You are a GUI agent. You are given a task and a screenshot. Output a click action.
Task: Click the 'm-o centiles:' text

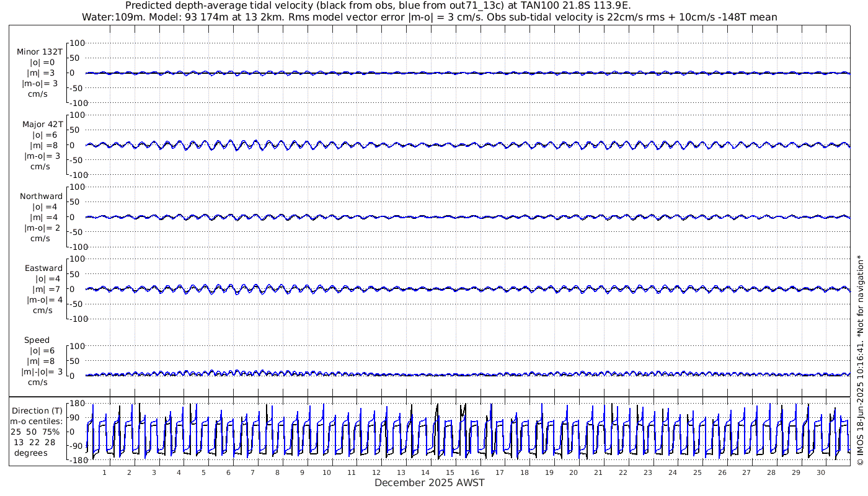(37, 421)
